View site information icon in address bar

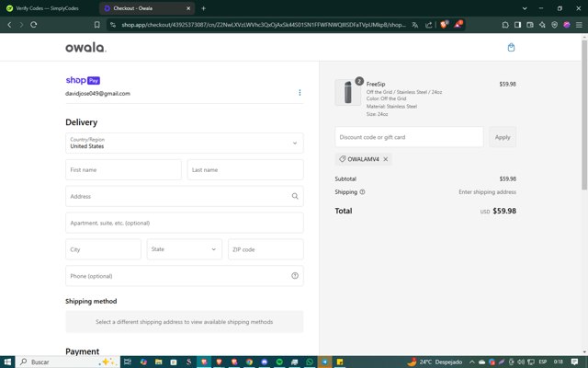(x=113, y=25)
